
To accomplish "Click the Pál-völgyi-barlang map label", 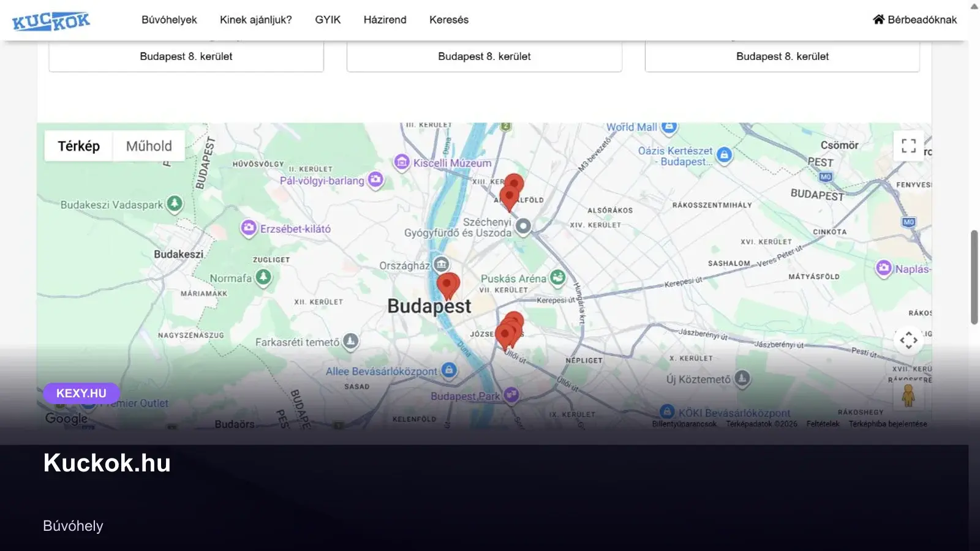I will [322, 181].
